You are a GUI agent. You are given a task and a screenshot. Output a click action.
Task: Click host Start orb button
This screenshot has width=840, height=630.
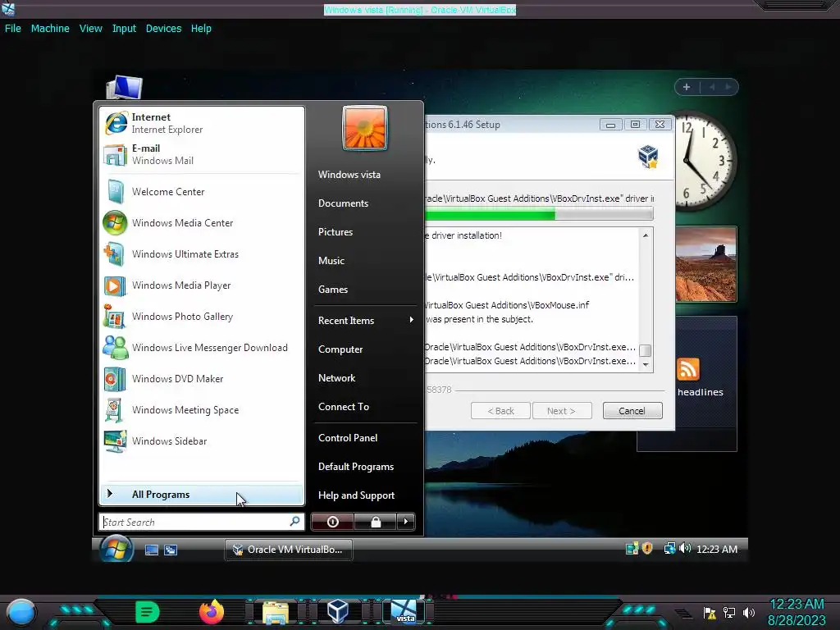tap(21, 613)
